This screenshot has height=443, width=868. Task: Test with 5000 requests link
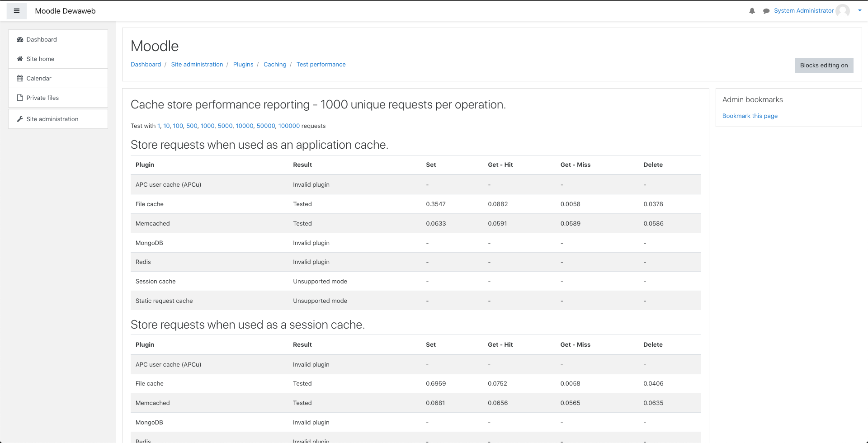225,126
